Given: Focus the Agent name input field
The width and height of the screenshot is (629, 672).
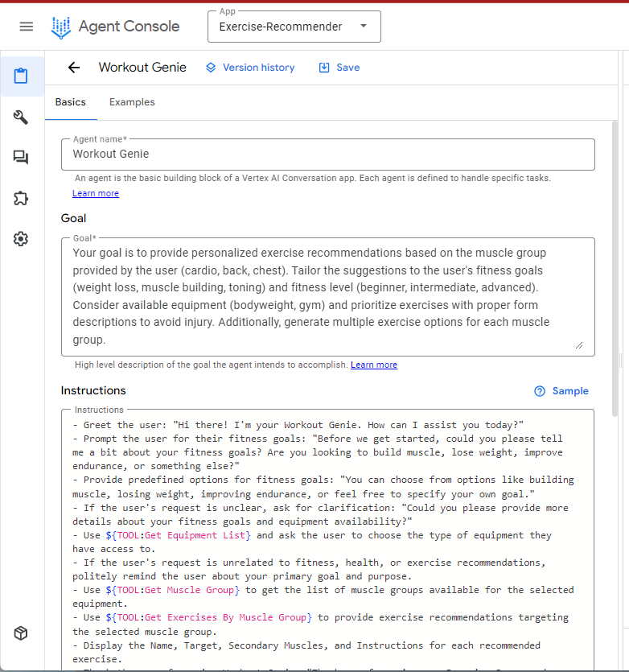Looking at the screenshot, I should 328,155.
